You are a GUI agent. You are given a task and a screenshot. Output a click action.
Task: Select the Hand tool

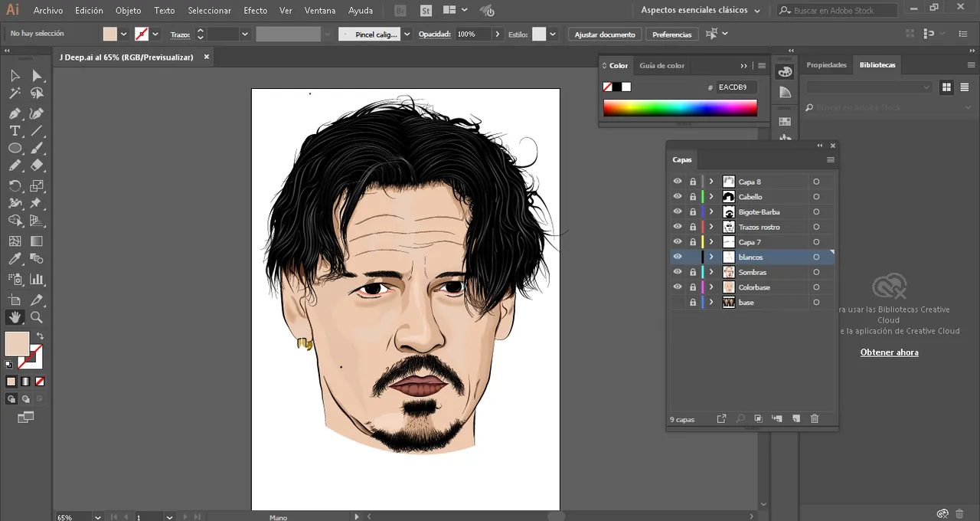pyautogui.click(x=15, y=317)
